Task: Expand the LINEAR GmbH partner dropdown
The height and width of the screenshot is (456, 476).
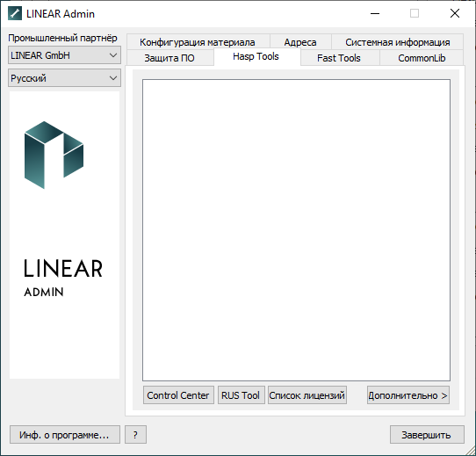Action: point(64,55)
